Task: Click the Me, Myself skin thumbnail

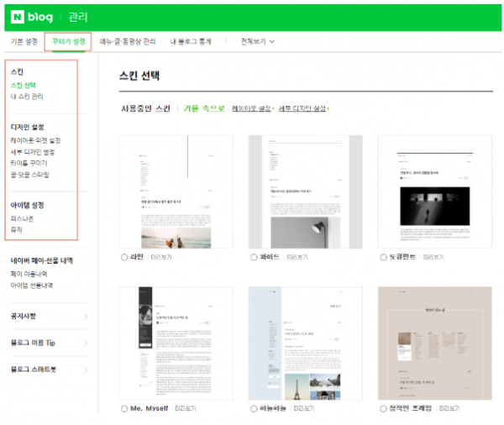Action: click(176, 344)
